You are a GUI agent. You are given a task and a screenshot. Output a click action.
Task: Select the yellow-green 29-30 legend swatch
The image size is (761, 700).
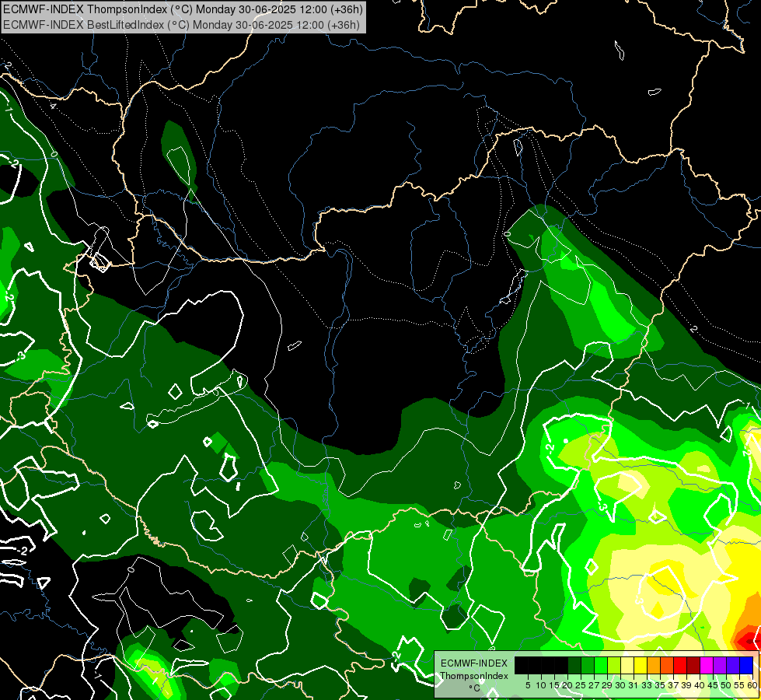614,665
